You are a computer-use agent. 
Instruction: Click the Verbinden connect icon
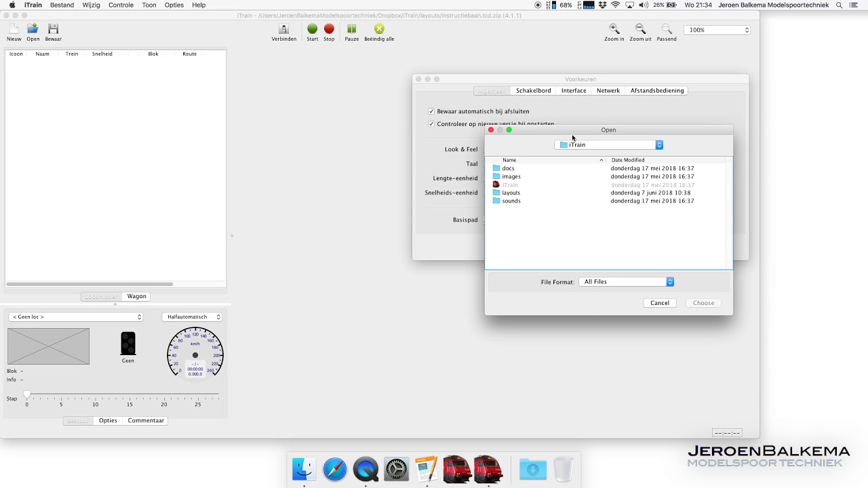284,28
